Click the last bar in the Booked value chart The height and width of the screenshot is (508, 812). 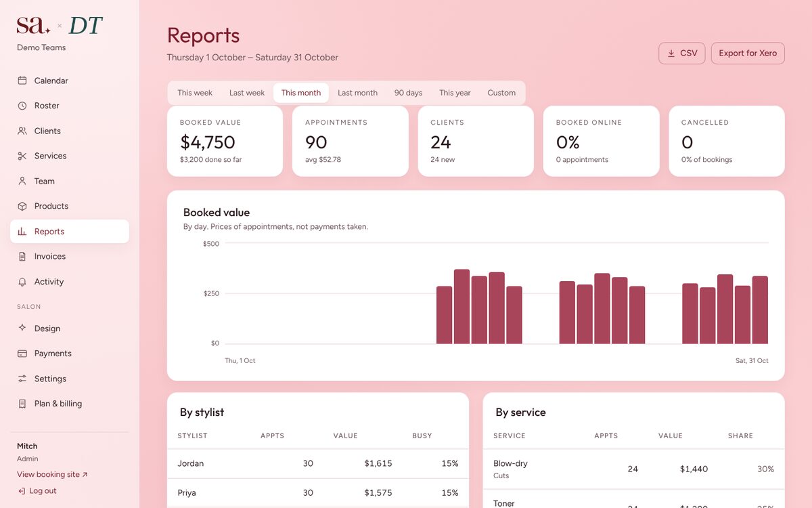pos(760,310)
